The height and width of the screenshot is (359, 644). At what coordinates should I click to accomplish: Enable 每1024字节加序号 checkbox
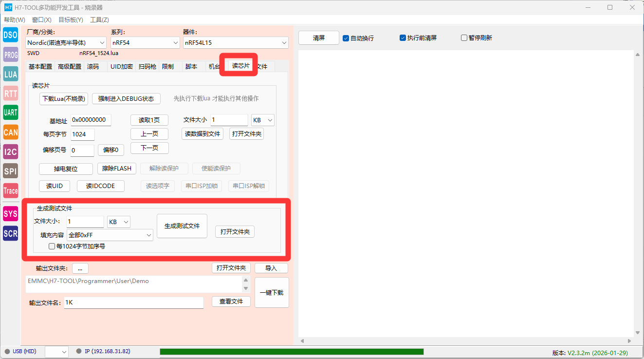[52, 246]
